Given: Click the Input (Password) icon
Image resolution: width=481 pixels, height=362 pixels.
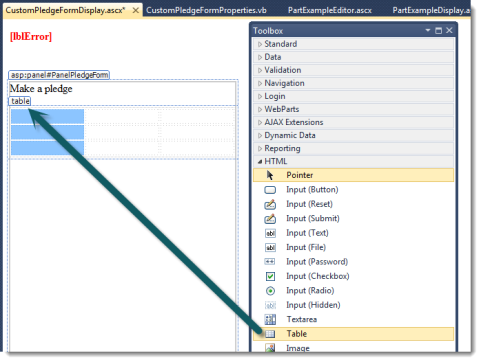Looking at the screenshot, I should 270,262.
